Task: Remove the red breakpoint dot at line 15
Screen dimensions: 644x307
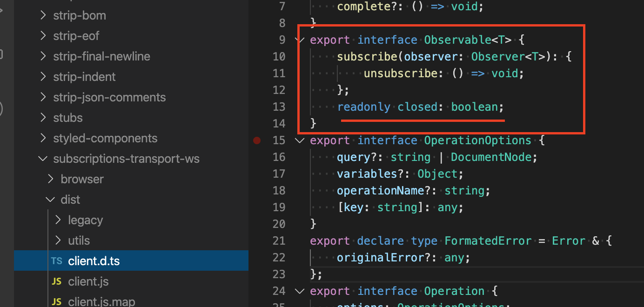Action: 257,140
